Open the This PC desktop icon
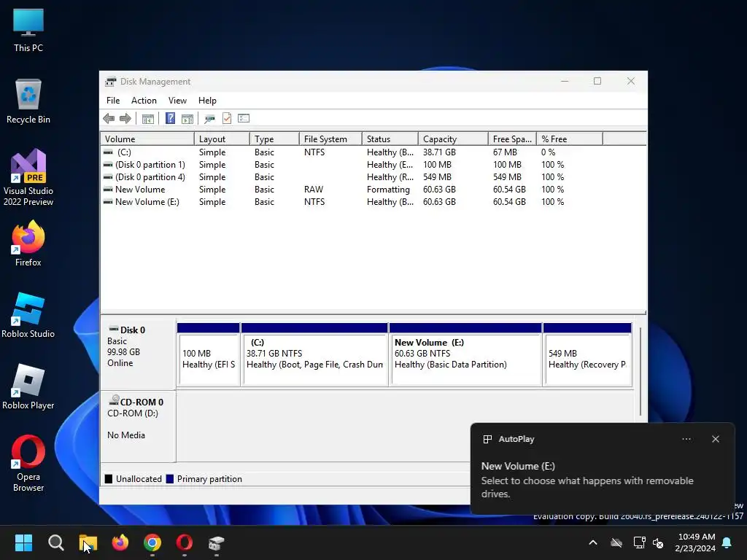The height and width of the screenshot is (560, 747). pyautogui.click(x=28, y=30)
